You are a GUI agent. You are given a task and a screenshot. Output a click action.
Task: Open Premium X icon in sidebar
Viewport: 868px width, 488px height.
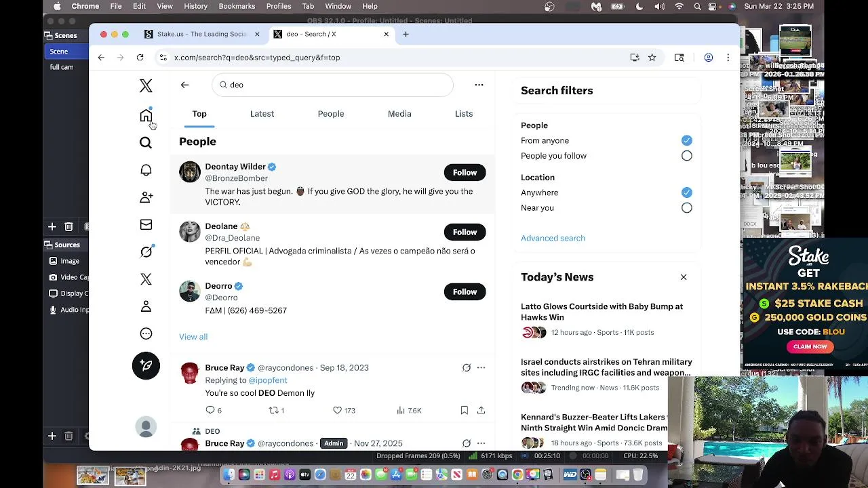coord(146,279)
